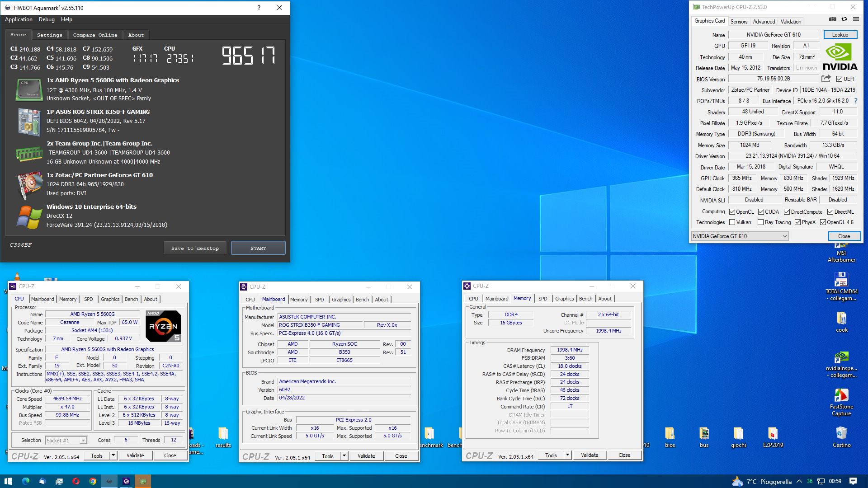Switch to Compare Online tab in Aquamark
Viewport: 868px width, 488px height.
click(95, 35)
